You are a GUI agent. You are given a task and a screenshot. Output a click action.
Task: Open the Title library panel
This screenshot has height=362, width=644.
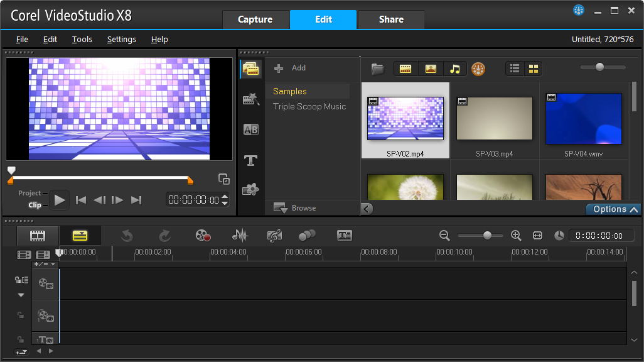coord(251,160)
